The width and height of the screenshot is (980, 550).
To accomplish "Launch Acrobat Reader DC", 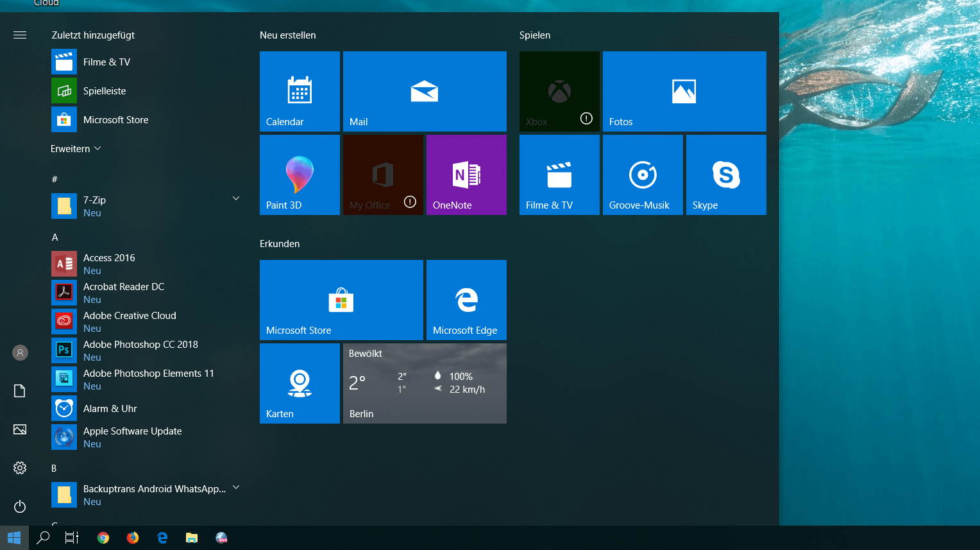I will (x=148, y=293).
